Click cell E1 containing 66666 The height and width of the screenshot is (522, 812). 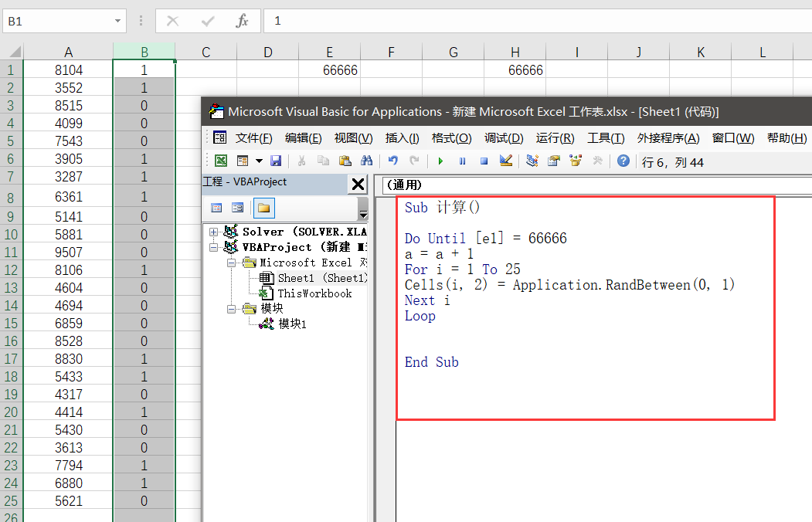[x=329, y=70]
